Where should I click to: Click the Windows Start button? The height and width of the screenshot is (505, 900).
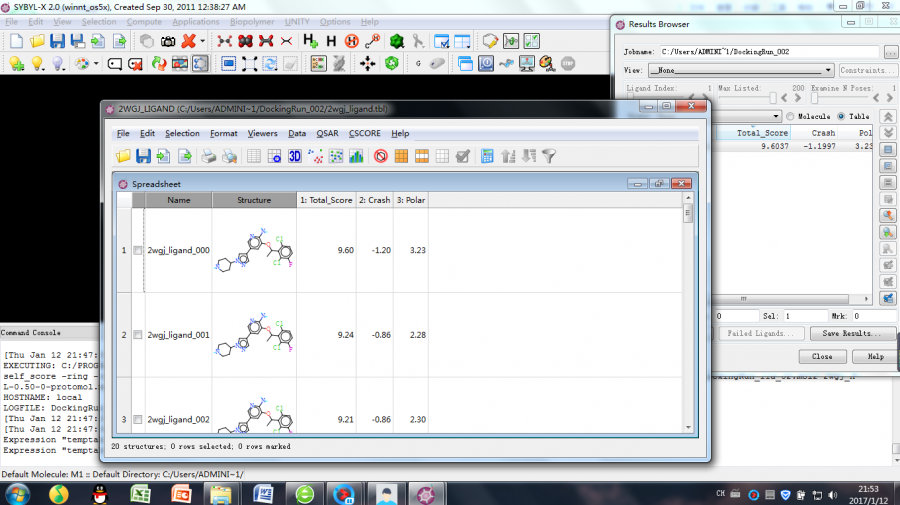click(17, 494)
